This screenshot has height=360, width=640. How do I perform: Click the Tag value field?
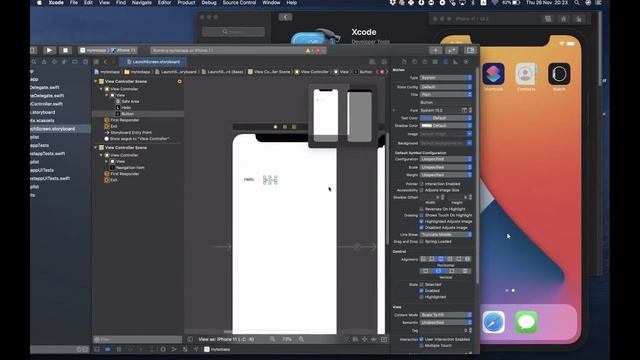444,330
